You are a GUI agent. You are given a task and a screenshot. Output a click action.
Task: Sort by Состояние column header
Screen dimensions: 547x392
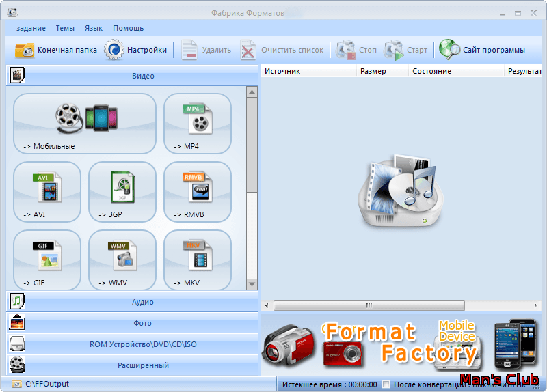tap(456, 71)
